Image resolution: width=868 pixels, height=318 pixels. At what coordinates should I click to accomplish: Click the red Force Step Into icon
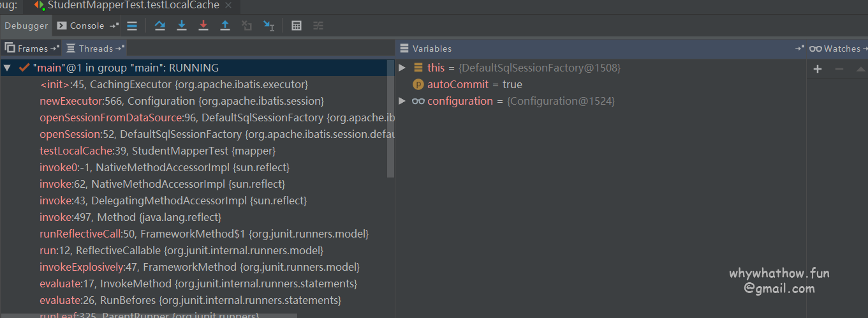coord(203,26)
